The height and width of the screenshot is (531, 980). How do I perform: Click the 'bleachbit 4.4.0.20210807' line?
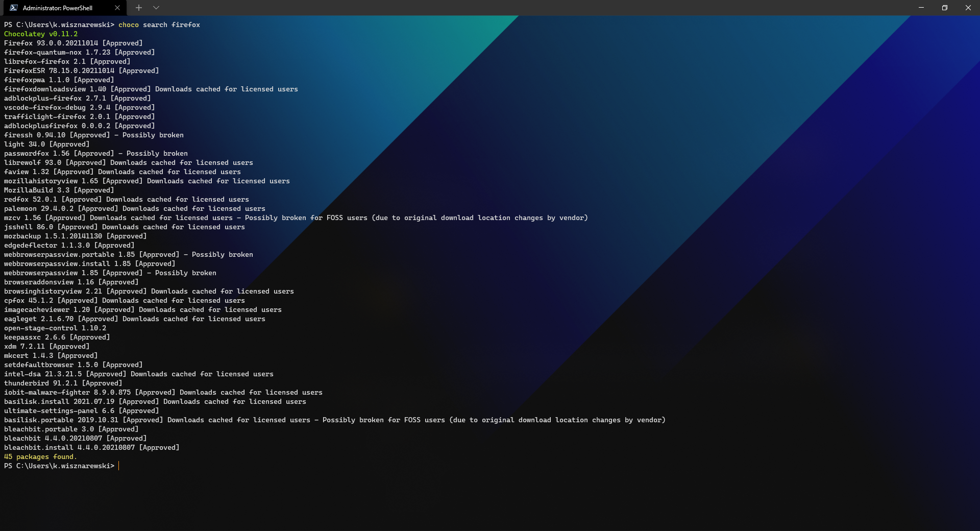76,438
